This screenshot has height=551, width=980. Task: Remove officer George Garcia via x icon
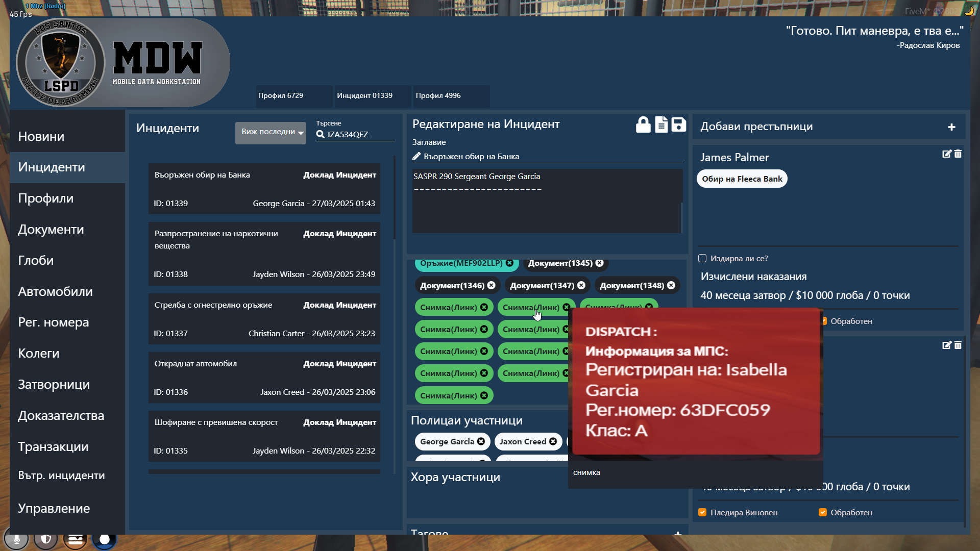481,442
